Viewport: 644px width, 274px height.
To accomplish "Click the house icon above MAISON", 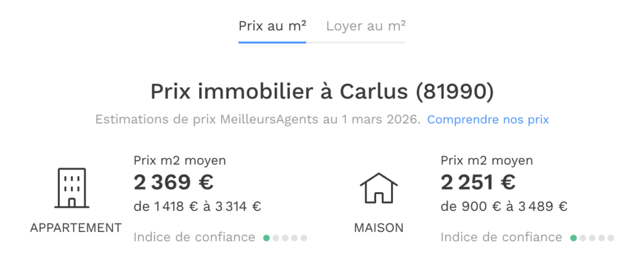I will click(379, 187).
